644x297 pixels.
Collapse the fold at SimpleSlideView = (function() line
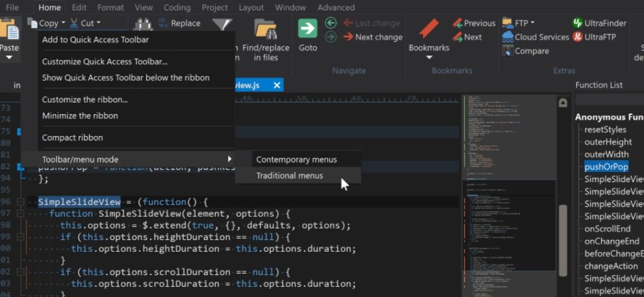click(20, 202)
